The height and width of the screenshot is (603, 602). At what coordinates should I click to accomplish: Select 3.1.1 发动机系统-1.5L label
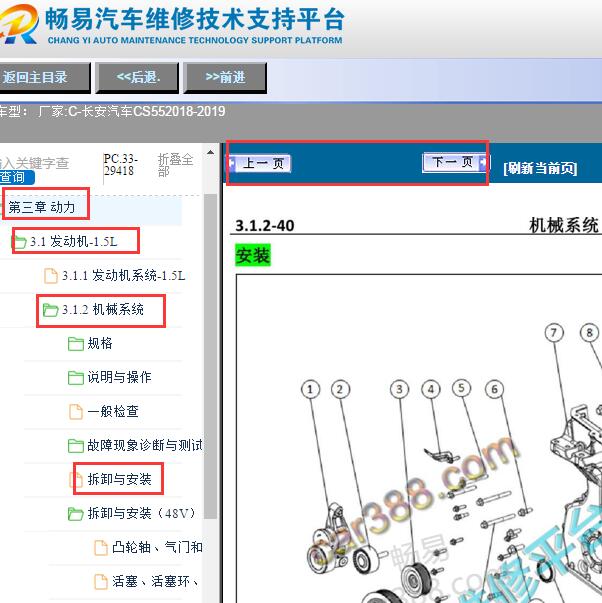(123, 275)
